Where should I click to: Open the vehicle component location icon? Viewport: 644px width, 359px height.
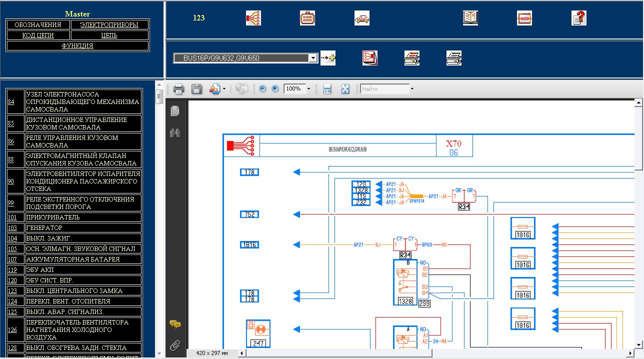pyautogui.click(x=361, y=18)
